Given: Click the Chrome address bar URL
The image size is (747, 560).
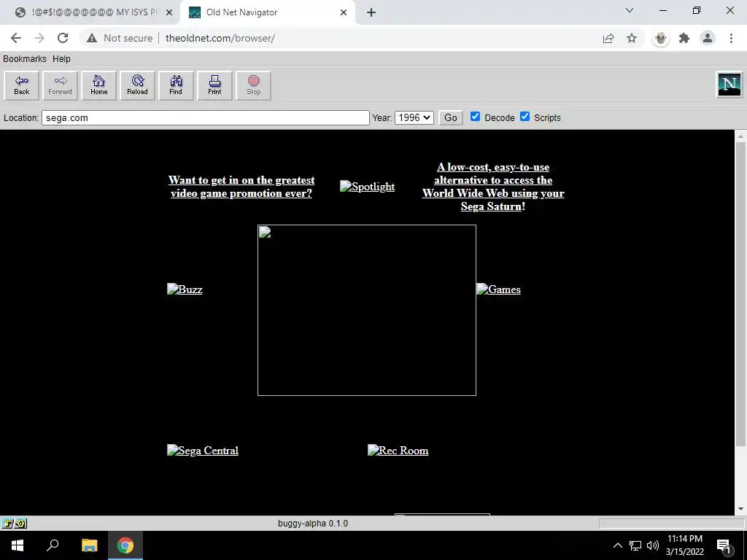Looking at the screenshot, I should tap(220, 38).
